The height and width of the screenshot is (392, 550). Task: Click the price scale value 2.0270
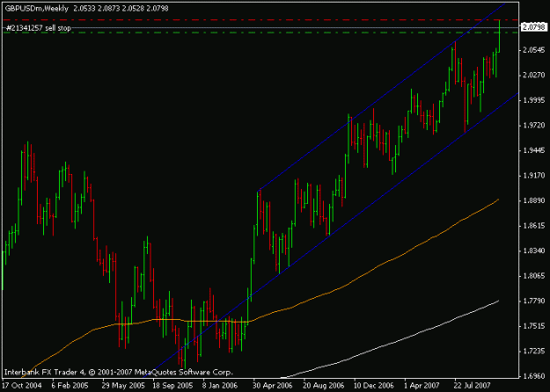pyautogui.click(x=534, y=75)
